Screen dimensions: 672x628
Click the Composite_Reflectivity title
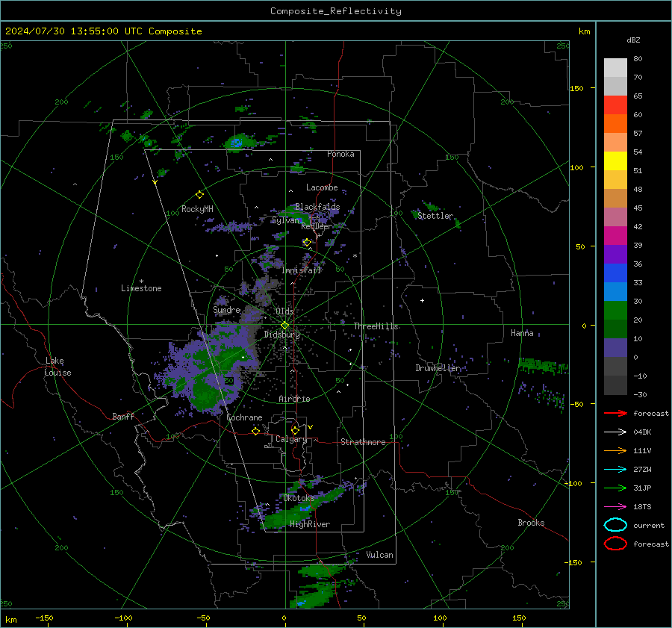335,11
